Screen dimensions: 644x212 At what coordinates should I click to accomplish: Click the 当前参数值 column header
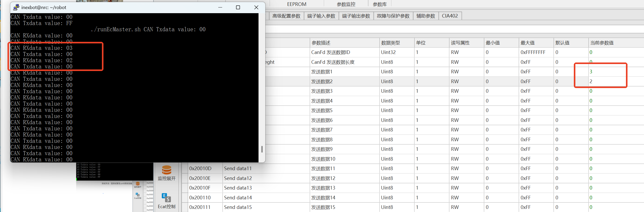click(x=616, y=43)
